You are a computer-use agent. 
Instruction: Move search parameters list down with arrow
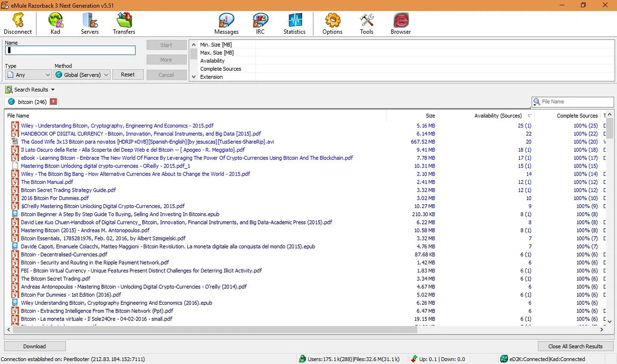(194, 77)
